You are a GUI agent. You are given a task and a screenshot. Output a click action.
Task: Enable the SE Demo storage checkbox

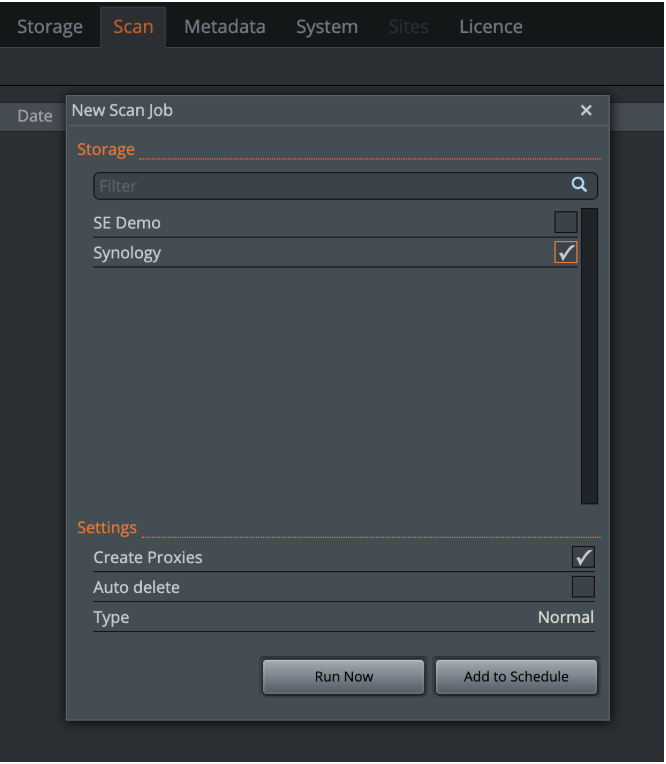566,222
